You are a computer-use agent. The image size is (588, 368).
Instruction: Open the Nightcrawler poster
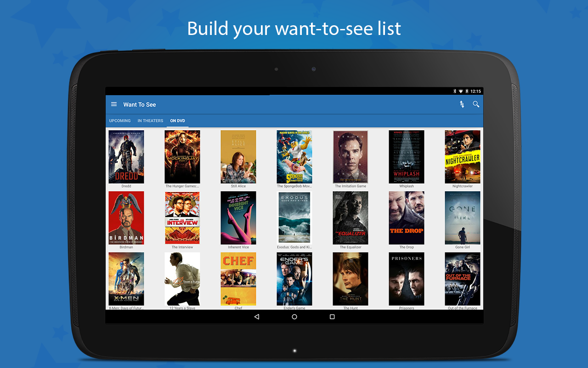pos(463,157)
